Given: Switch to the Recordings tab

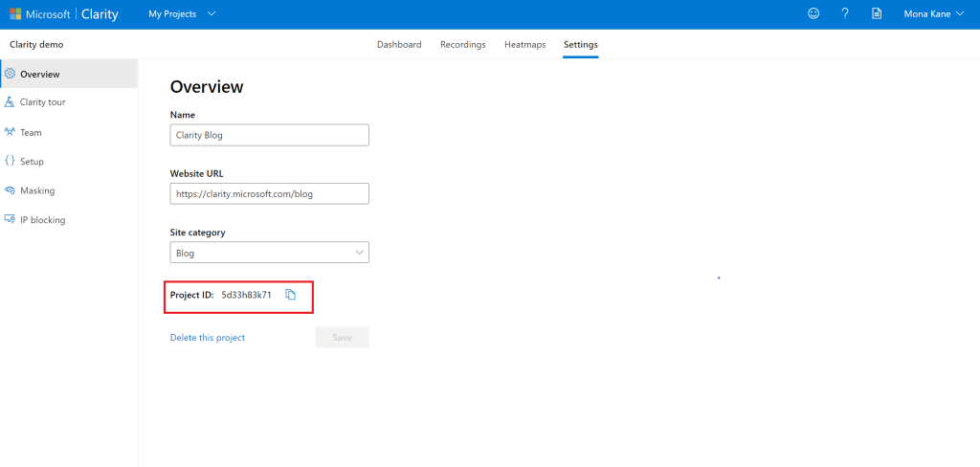Looking at the screenshot, I should click(462, 44).
